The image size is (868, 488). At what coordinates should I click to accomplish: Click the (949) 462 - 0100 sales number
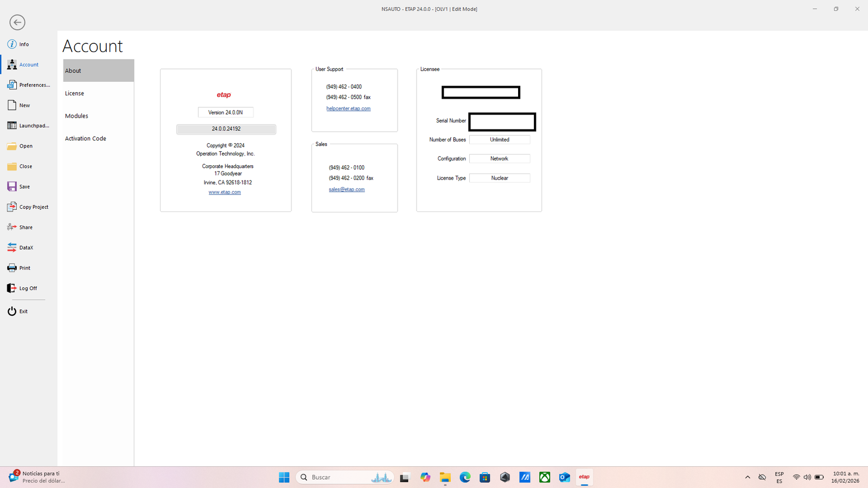(x=347, y=168)
